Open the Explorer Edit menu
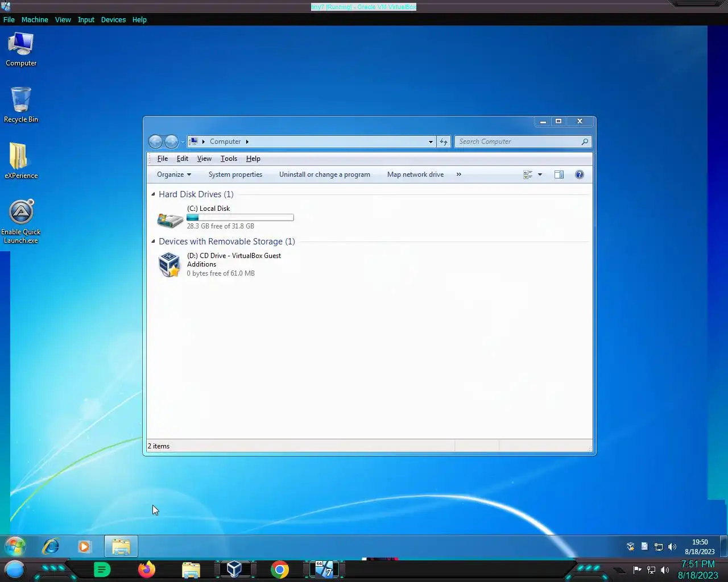This screenshot has height=582, width=728. 183,159
